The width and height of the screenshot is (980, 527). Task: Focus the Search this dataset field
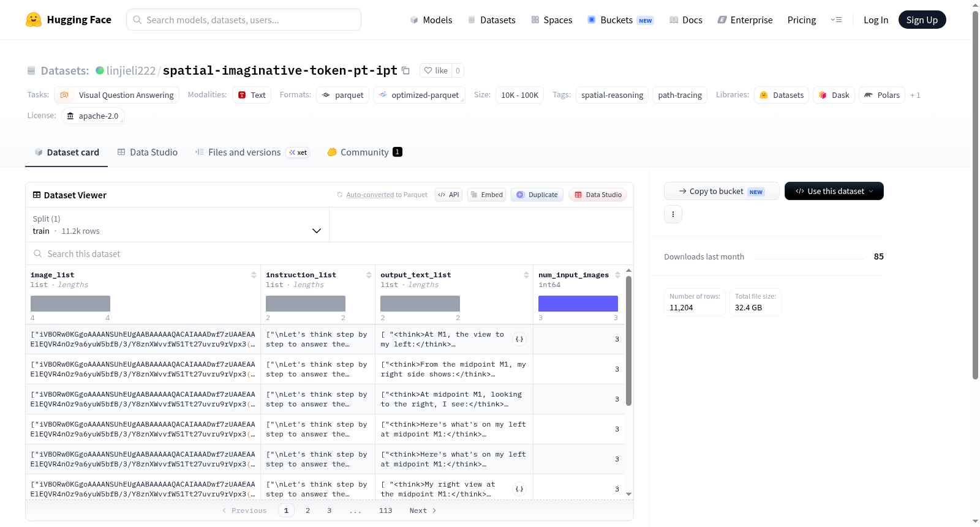pyautogui.click(x=330, y=254)
